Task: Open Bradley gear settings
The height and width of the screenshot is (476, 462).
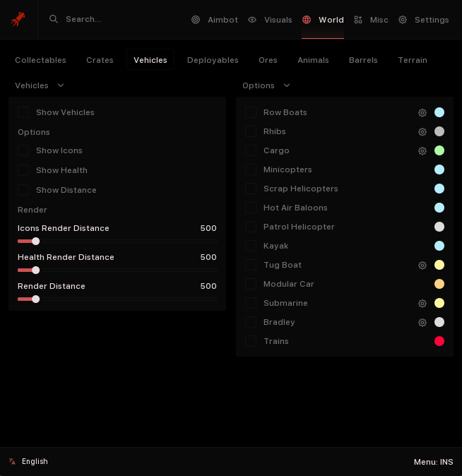Action: click(x=422, y=322)
